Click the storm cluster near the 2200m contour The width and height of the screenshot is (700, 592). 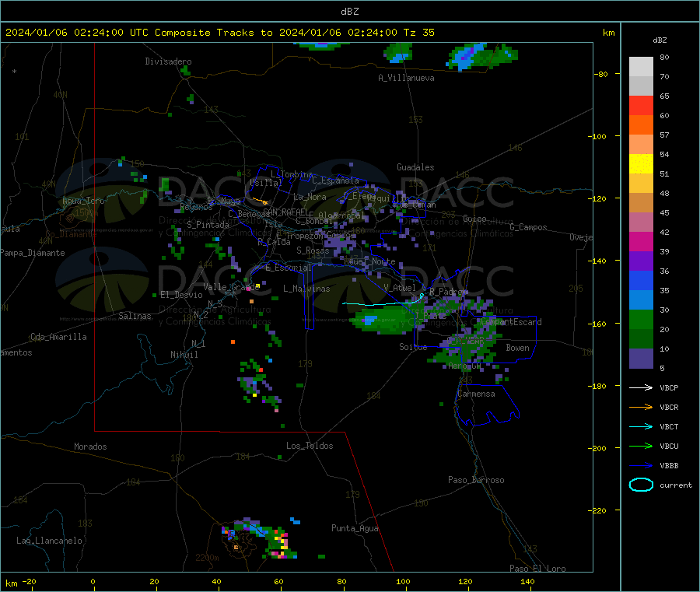[261, 539]
